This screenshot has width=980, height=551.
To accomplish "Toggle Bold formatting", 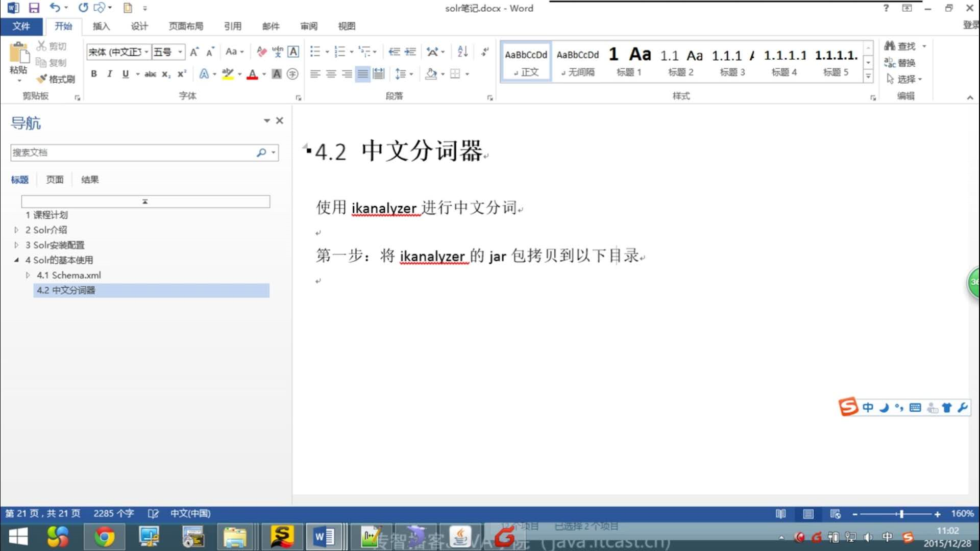I will tap(93, 74).
